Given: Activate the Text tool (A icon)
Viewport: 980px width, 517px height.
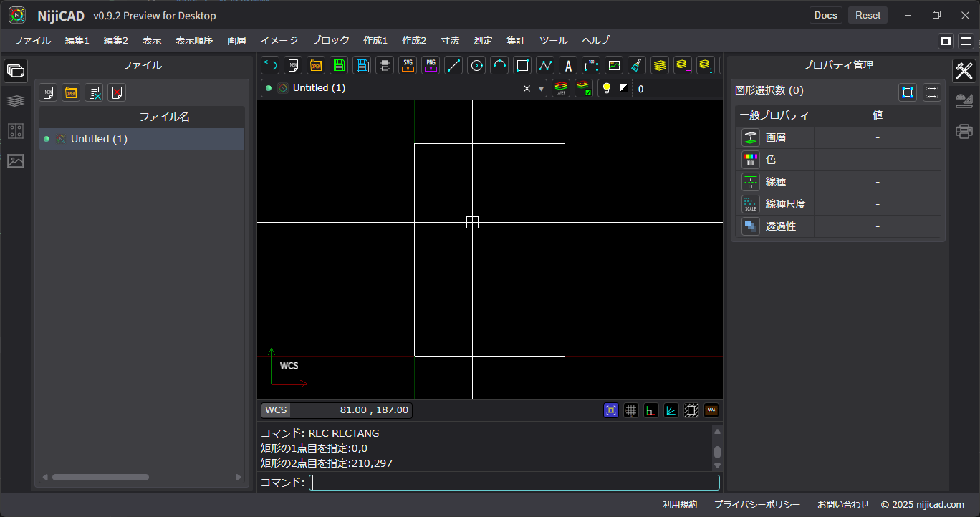Looking at the screenshot, I should (568, 66).
